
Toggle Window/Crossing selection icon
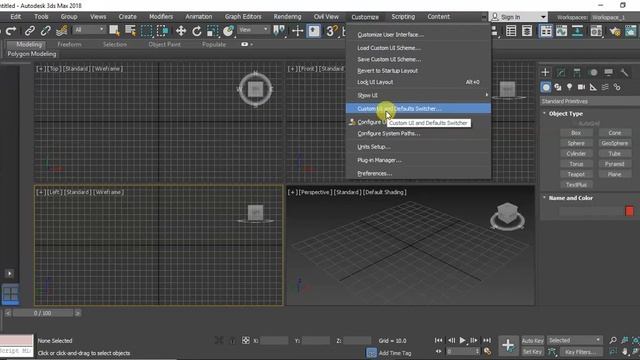[x=163, y=31]
